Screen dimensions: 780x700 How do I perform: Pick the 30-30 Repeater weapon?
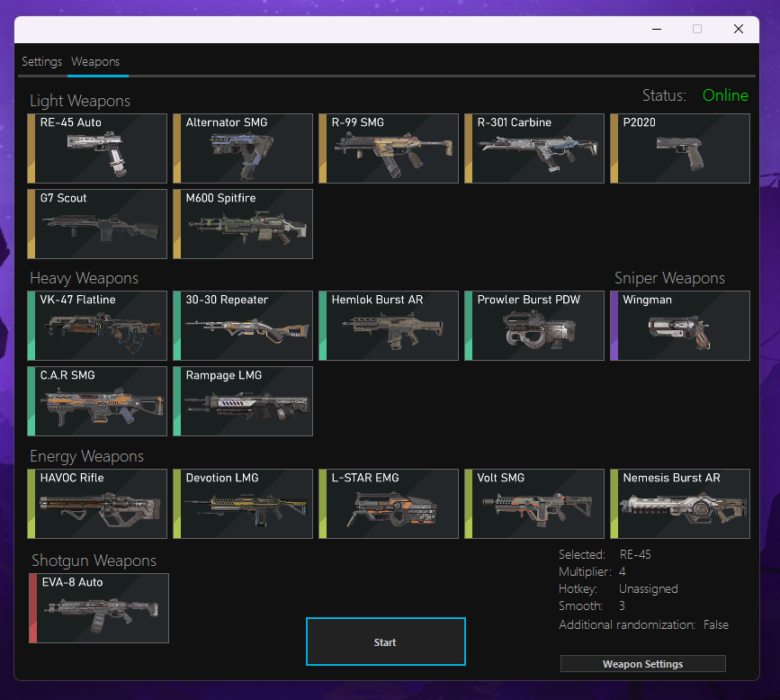[244, 326]
